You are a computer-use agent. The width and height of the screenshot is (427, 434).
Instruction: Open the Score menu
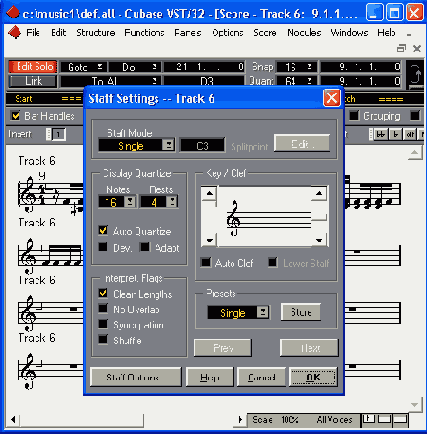(265, 33)
